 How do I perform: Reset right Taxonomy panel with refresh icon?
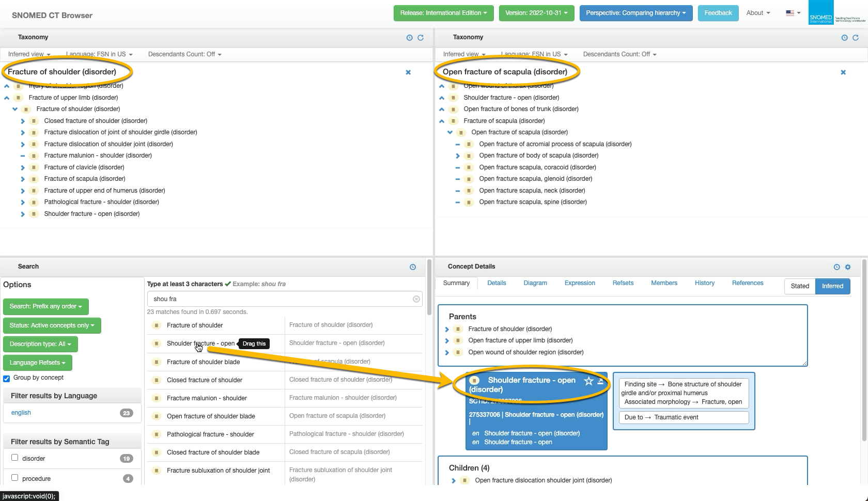pos(856,38)
